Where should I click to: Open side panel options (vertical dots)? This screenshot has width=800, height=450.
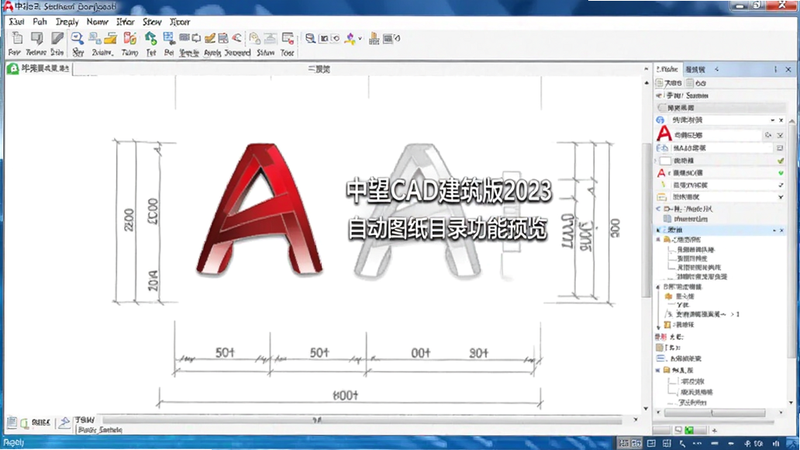(x=776, y=69)
